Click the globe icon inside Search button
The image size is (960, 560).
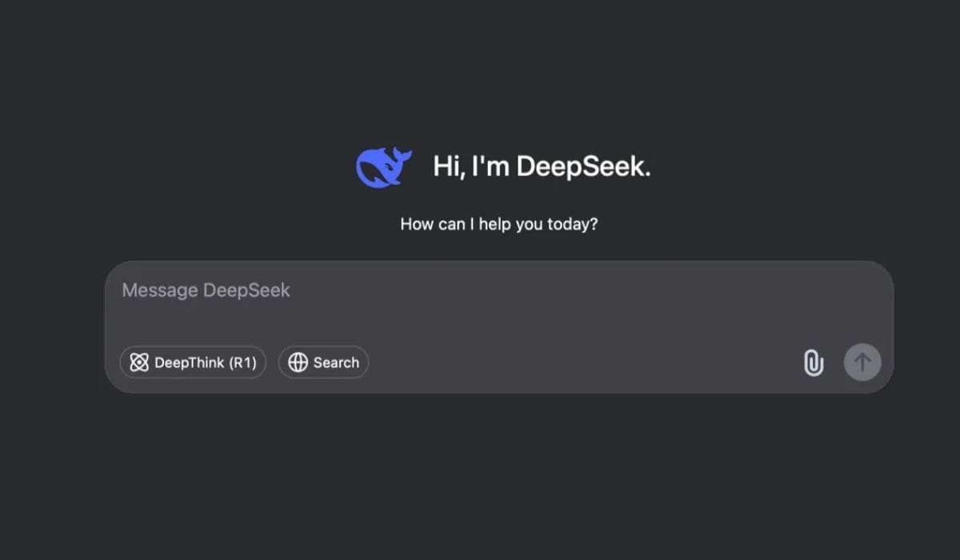click(x=298, y=362)
